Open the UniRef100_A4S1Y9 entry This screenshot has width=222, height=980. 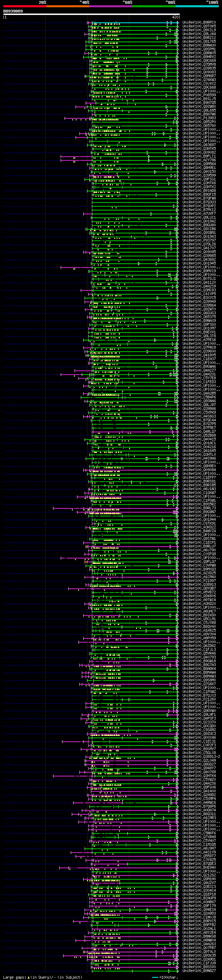[x=199, y=852]
